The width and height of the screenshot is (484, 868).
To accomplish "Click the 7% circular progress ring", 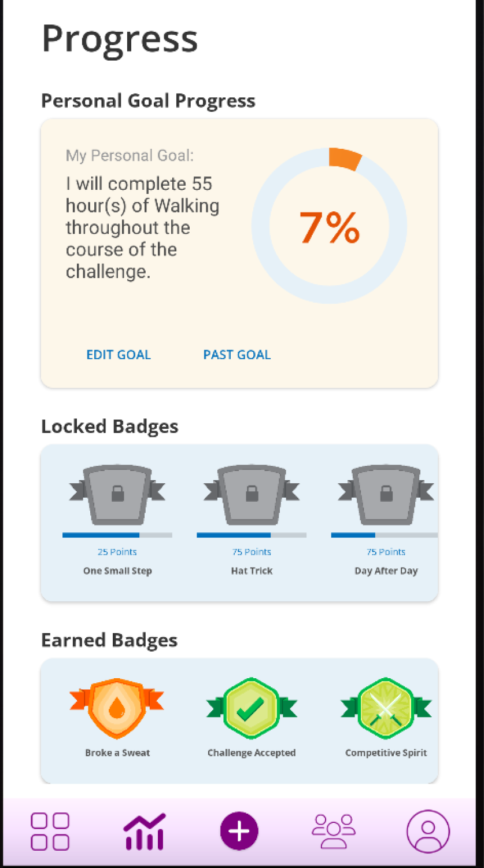I will [329, 226].
